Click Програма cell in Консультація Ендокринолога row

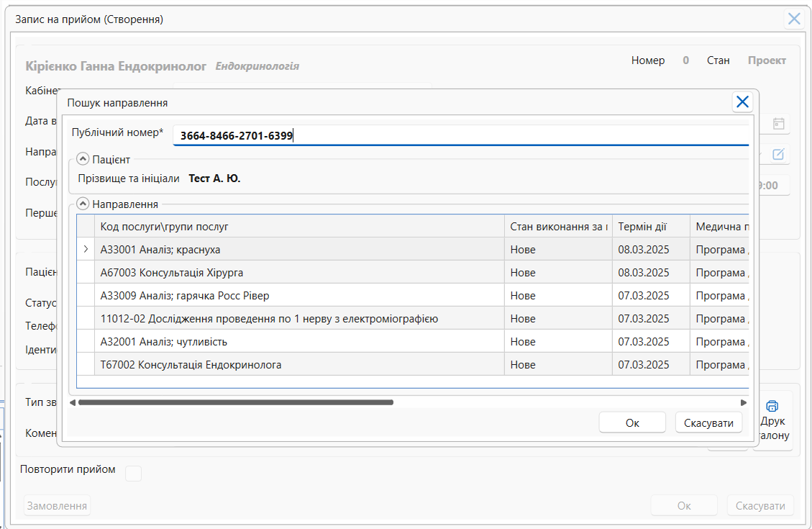pos(720,365)
